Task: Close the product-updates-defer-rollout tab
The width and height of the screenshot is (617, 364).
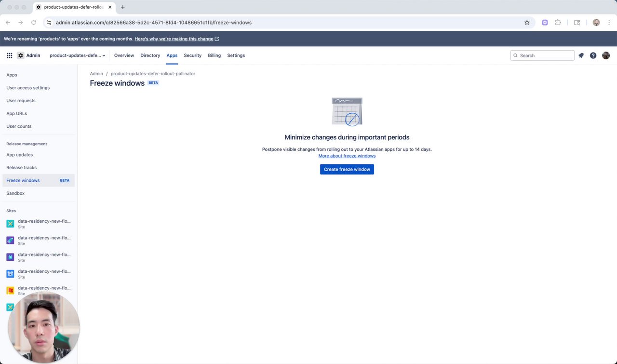Action: pyautogui.click(x=109, y=7)
